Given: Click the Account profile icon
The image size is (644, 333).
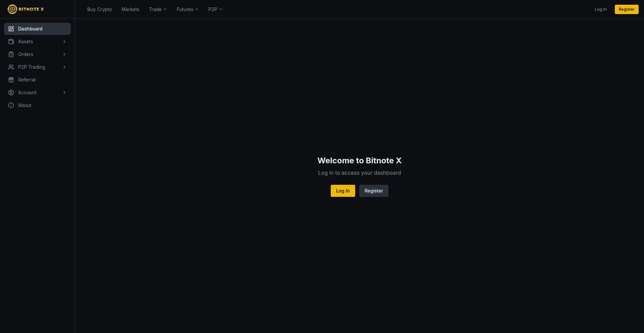Looking at the screenshot, I should click(11, 93).
